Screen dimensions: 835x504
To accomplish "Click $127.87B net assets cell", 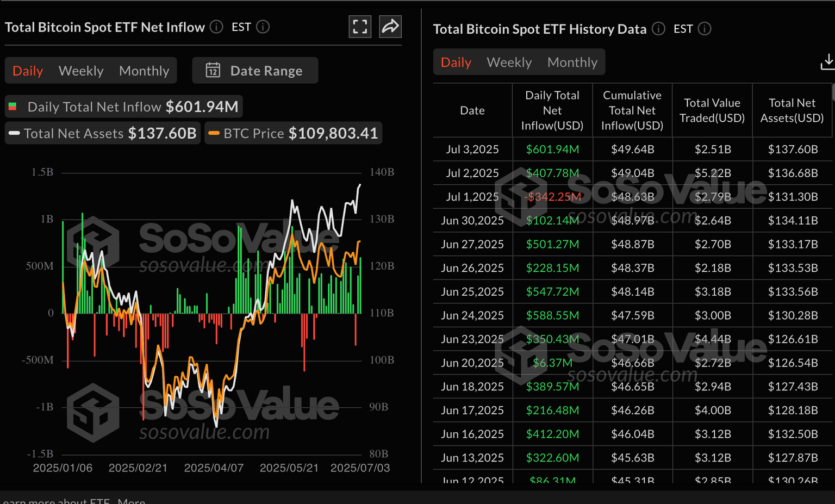I will (793, 458).
